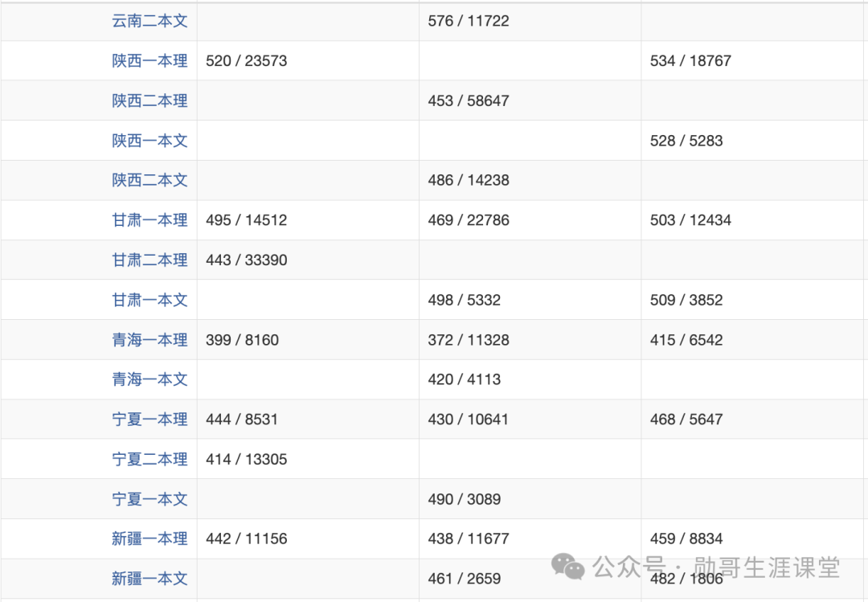
Task: Open the 陕西一本文 link
Action: tap(149, 141)
